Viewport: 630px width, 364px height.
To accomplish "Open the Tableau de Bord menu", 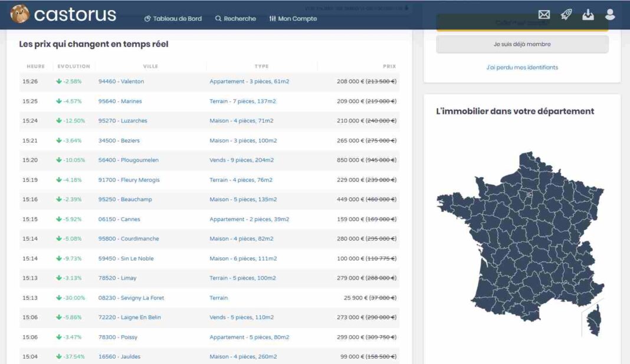I will point(177,18).
